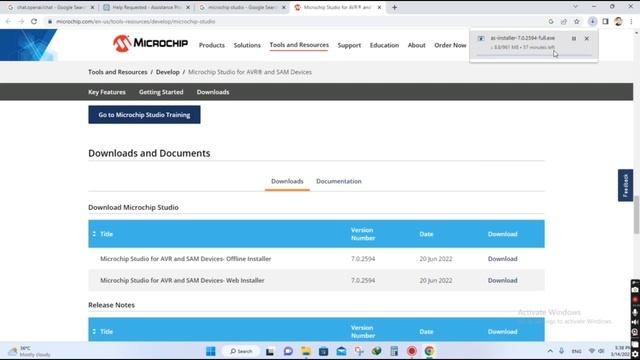
Task: Click the Chrome icon on taskbar
Action: [429, 351]
